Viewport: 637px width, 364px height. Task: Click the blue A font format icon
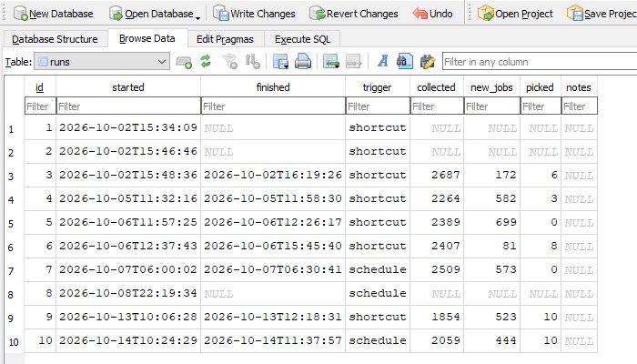(382, 62)
